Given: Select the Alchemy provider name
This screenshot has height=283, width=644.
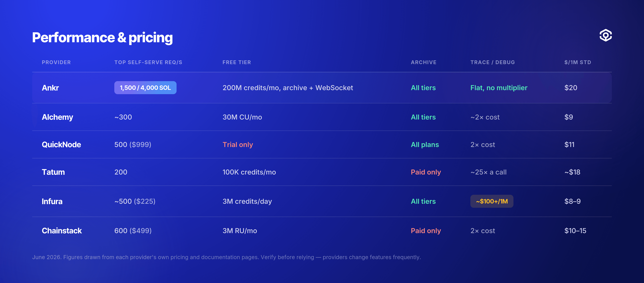Looking at the screenshot, I should pyautogui.click(x=57, y=117).
